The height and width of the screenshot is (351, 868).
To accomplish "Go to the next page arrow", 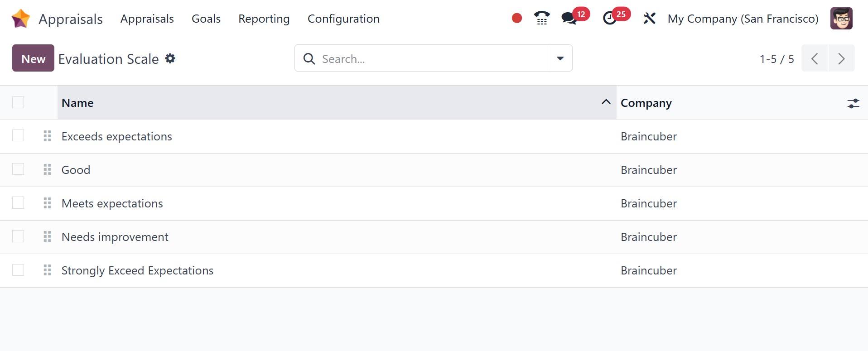I will pyautogui.click(x=841, y=58).
